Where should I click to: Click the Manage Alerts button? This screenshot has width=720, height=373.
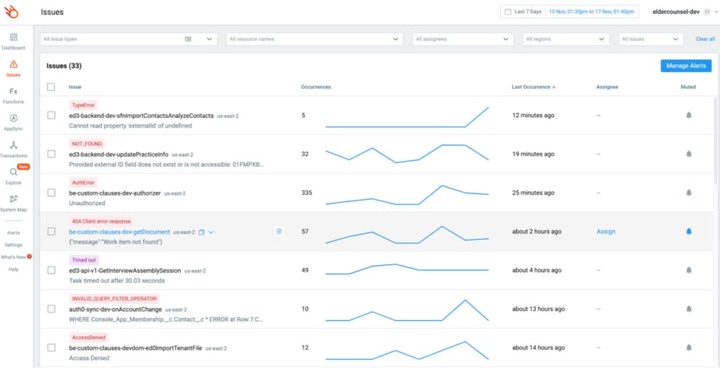click(686, 66)
